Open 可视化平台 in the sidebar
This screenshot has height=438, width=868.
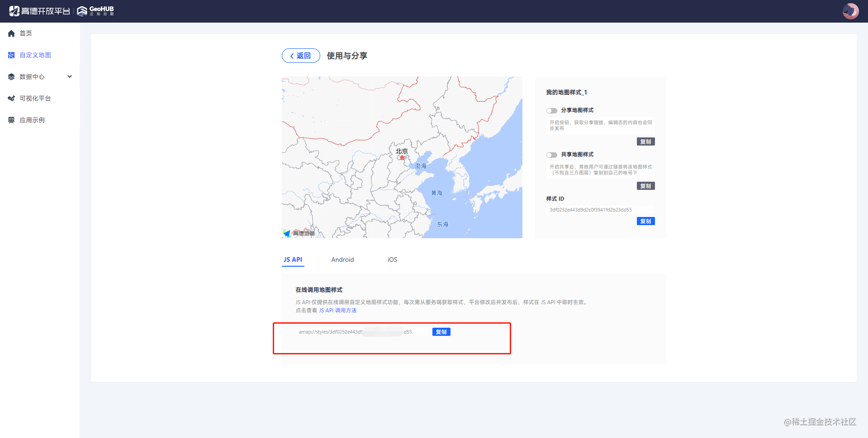(x=35, y=99)
